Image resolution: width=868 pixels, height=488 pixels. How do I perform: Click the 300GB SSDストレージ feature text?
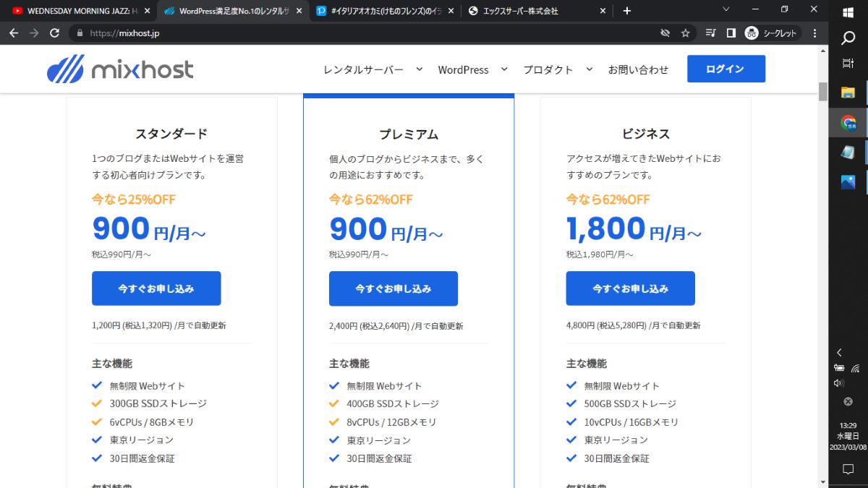tap(158, 403)
